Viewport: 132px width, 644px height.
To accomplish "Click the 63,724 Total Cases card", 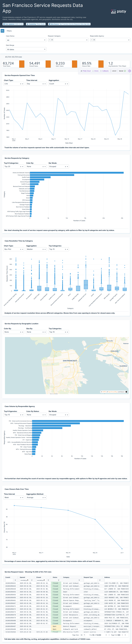I will [x=14, y=64].
